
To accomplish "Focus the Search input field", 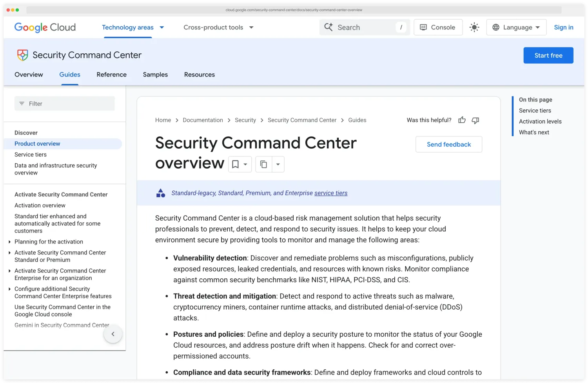I will coord(365,27).
